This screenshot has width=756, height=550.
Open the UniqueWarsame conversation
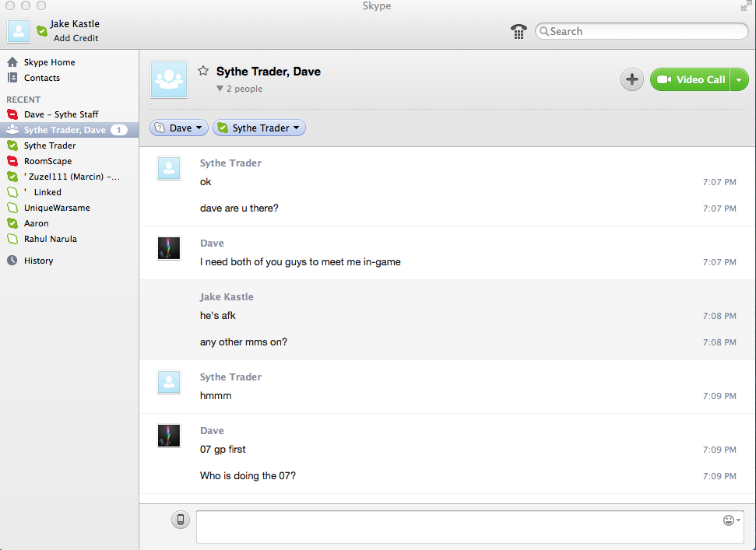coord(57,208)
